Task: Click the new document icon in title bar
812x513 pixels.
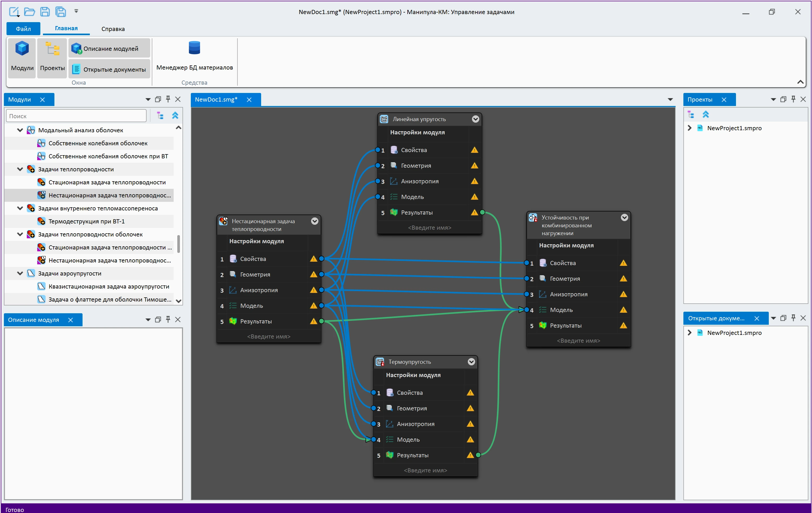Action: click(14, 12)
